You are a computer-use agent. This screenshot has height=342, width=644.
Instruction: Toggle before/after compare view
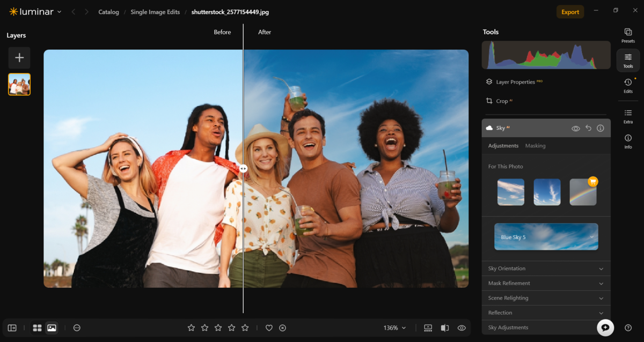click(445, 328)
